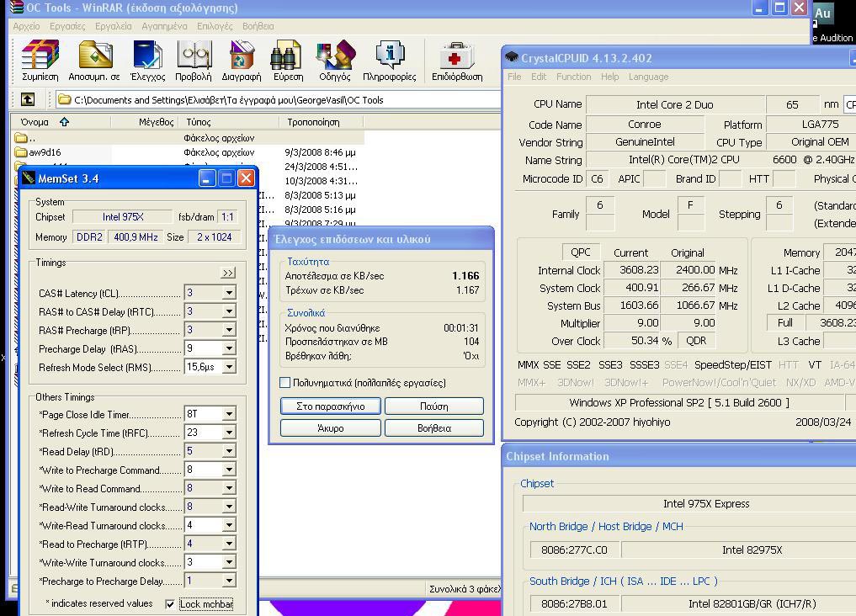Click the Intel 975X Express chipset field
This screenshot has width=856, height=616.
pos(689,503)
